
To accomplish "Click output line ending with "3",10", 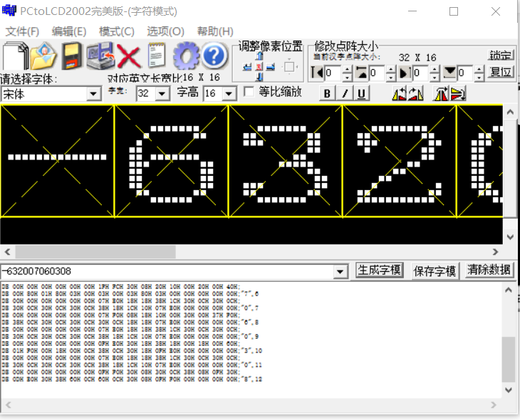I will 132,351.
